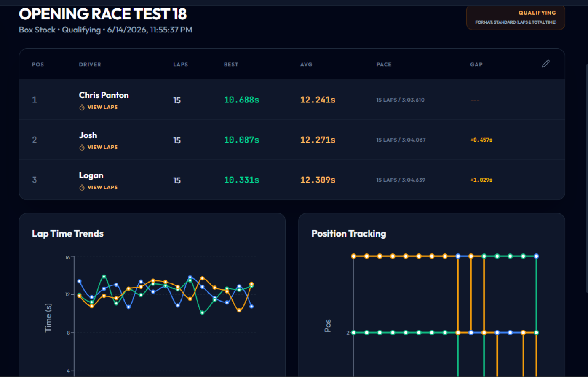Open View Laps for Josh
Screen dimensions: 588x377
99,147
